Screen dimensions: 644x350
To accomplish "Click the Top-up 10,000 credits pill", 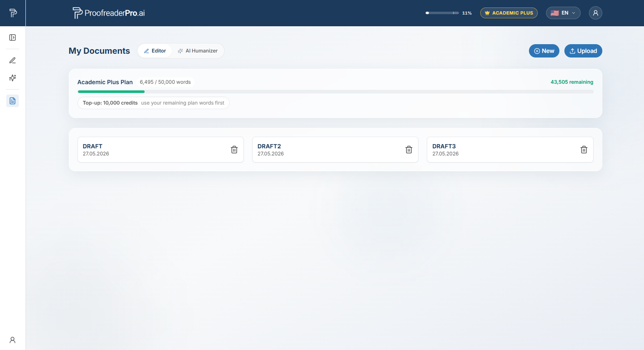I will tap(153, 103).
